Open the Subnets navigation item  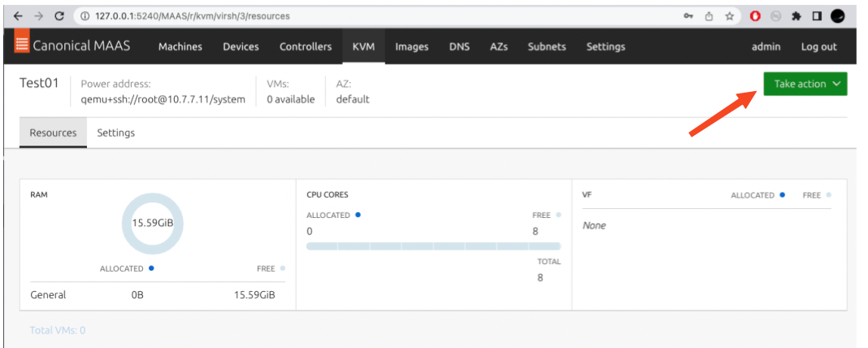tap(546, 46)
